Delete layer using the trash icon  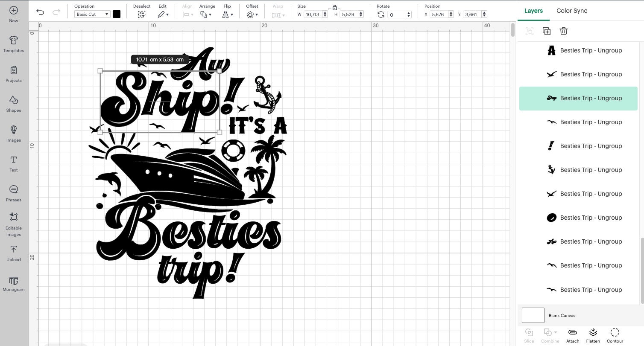(x=564, y=31)
